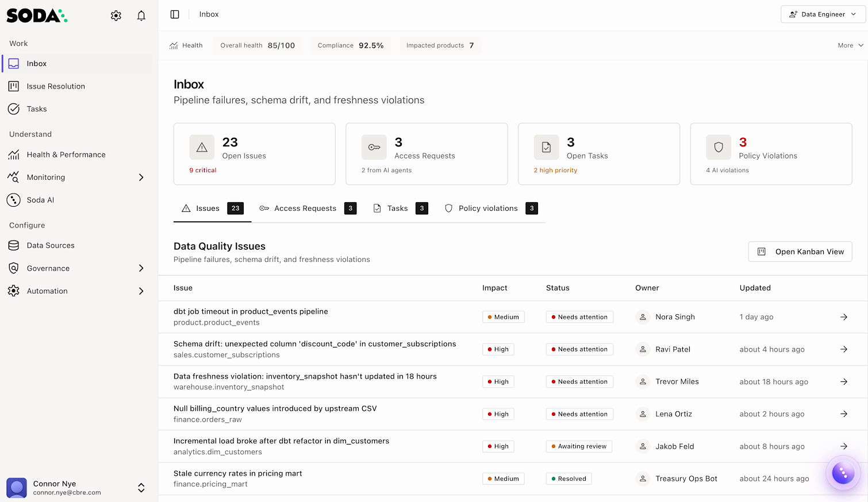Click '2 high priority' text

(x=555, y=171)
